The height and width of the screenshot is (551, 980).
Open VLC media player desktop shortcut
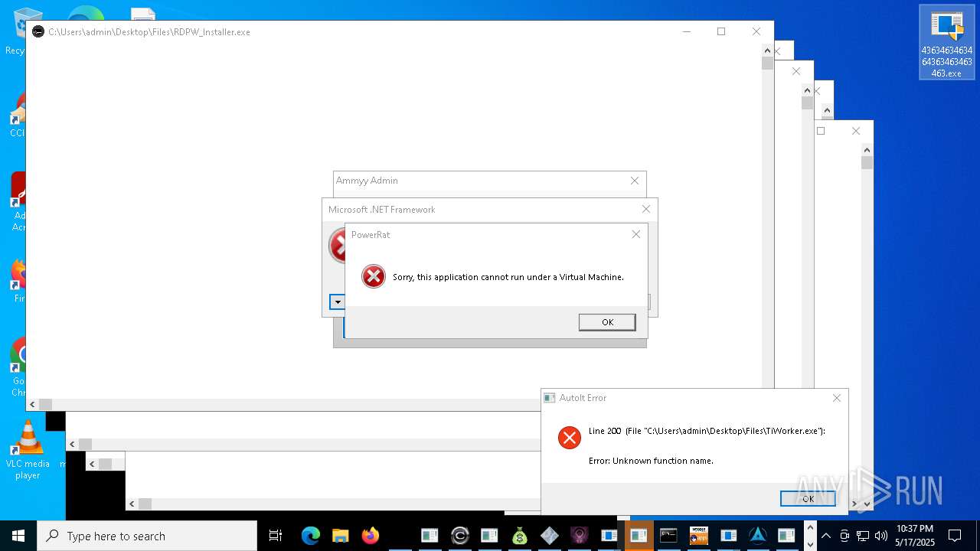click(x=28, y=449)
